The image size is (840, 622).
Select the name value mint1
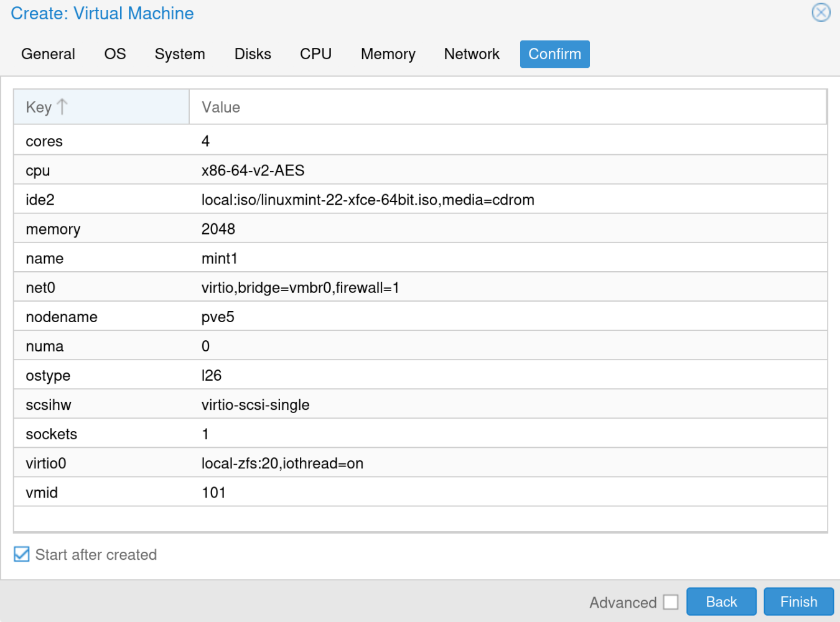[220, 258]
